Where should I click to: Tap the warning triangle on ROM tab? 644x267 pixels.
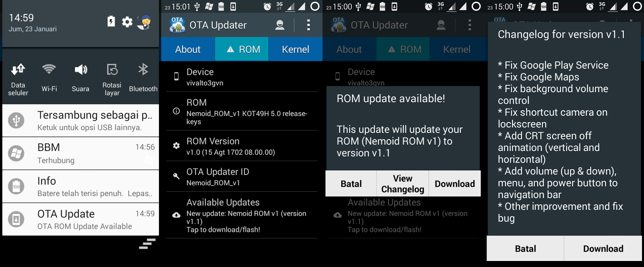(x=231, y=49)
